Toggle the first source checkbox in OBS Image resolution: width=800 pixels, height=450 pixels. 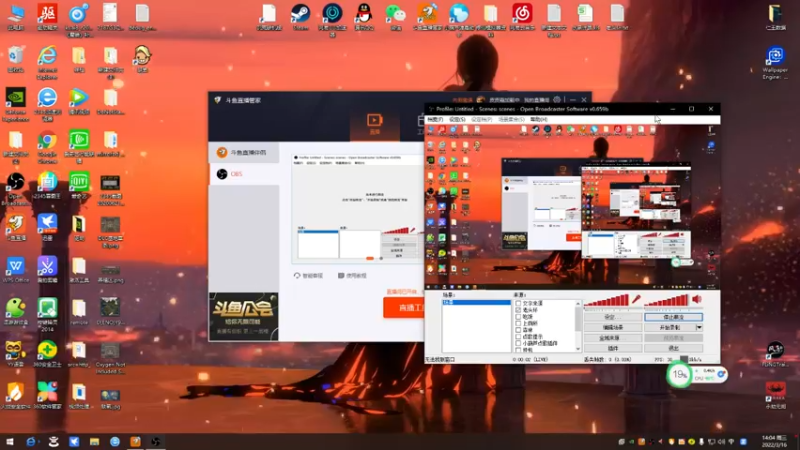tap(518, 304)
